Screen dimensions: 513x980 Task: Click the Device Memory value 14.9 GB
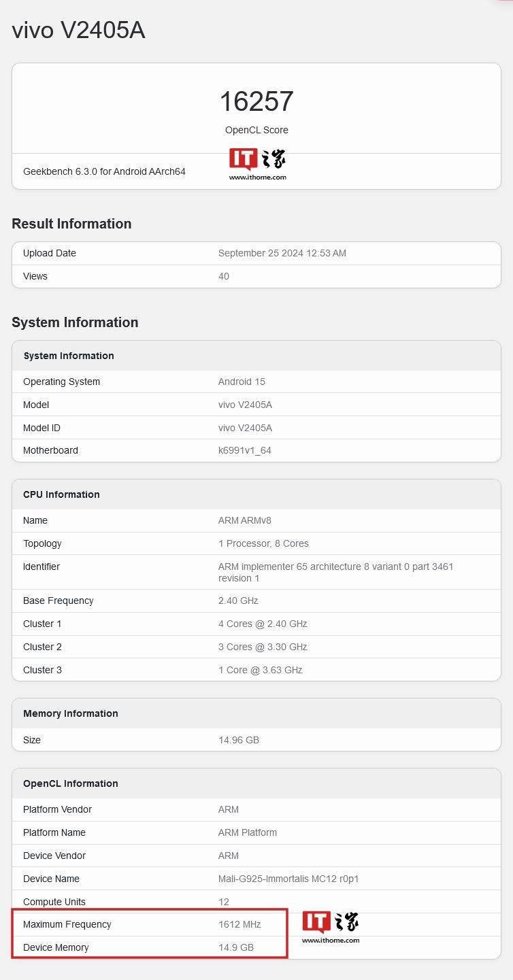tap(236, 947)
